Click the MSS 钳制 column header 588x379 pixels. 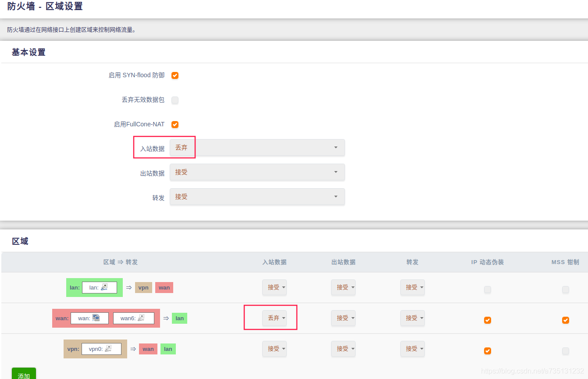click(x=565, y=262)
